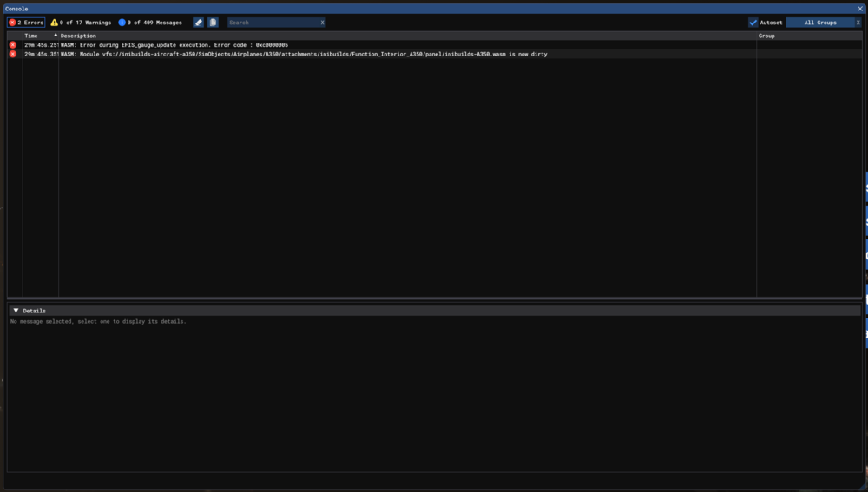Clear the search field with X
The height and width of the screenshot is (492, 868).
coord(322,23)
